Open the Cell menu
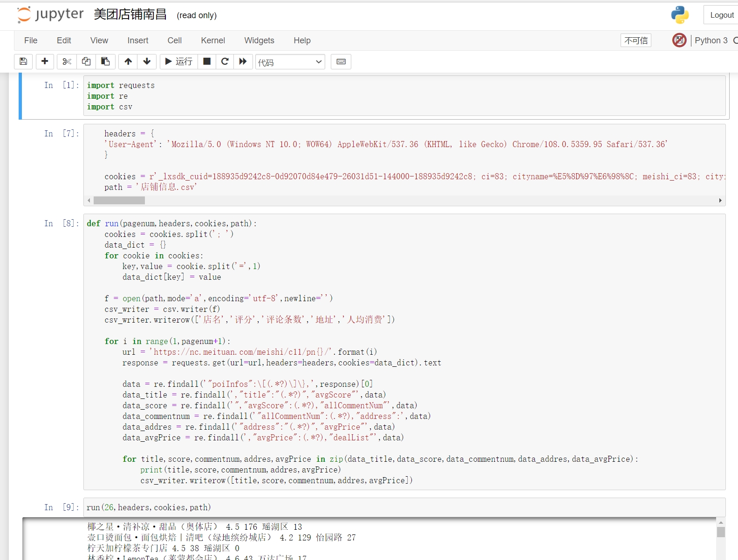 (175, 40)
